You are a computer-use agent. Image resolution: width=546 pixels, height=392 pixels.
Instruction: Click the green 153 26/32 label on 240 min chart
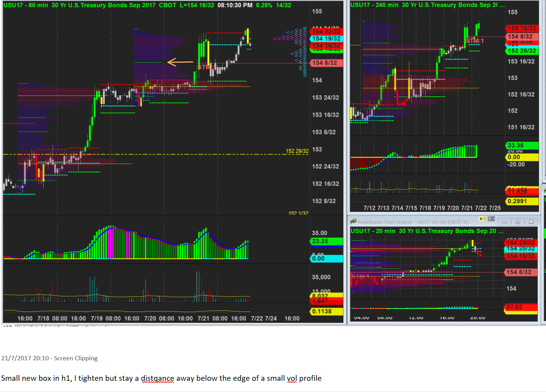[522, 51]
